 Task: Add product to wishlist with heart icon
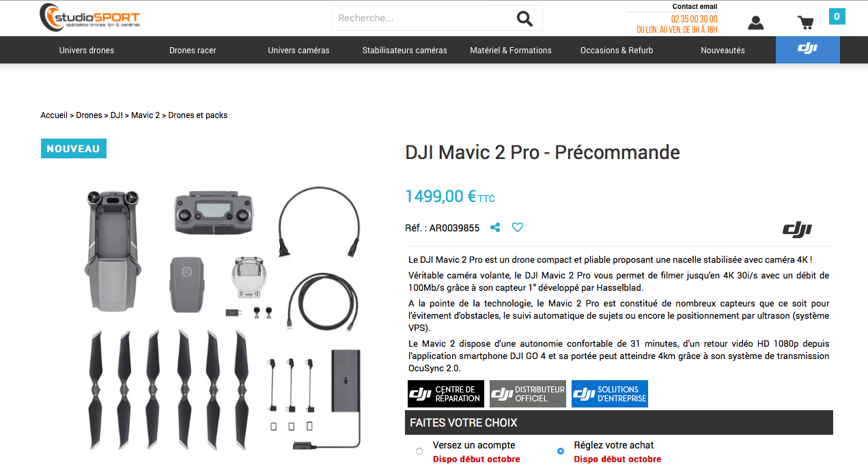tap(518, 227)
